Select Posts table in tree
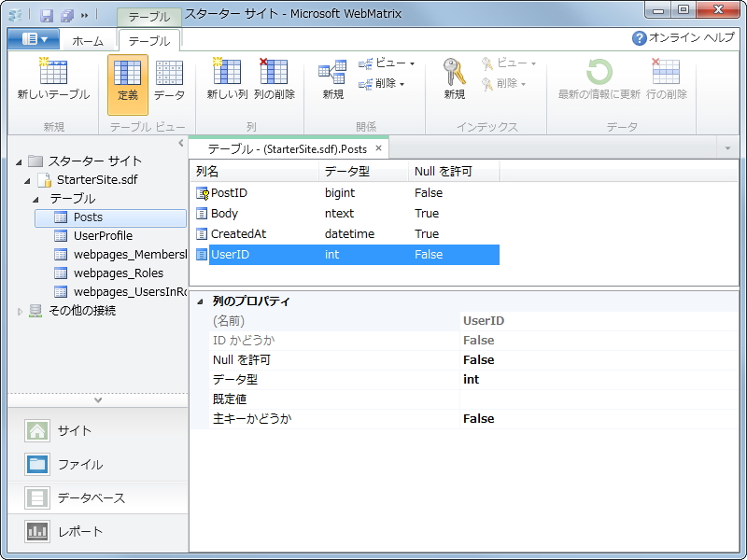Viewport: 747px width, 560px height. coord(110,217)
